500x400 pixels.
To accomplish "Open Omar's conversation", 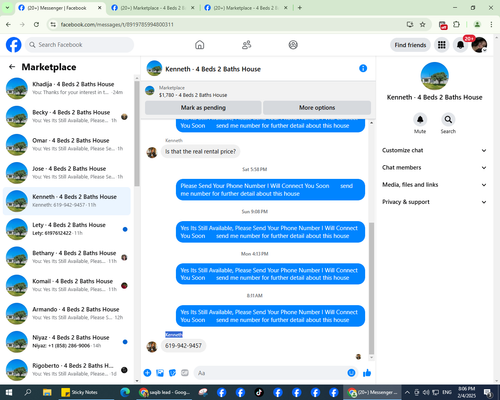I will pyautogui.click(x=67, y=145).
